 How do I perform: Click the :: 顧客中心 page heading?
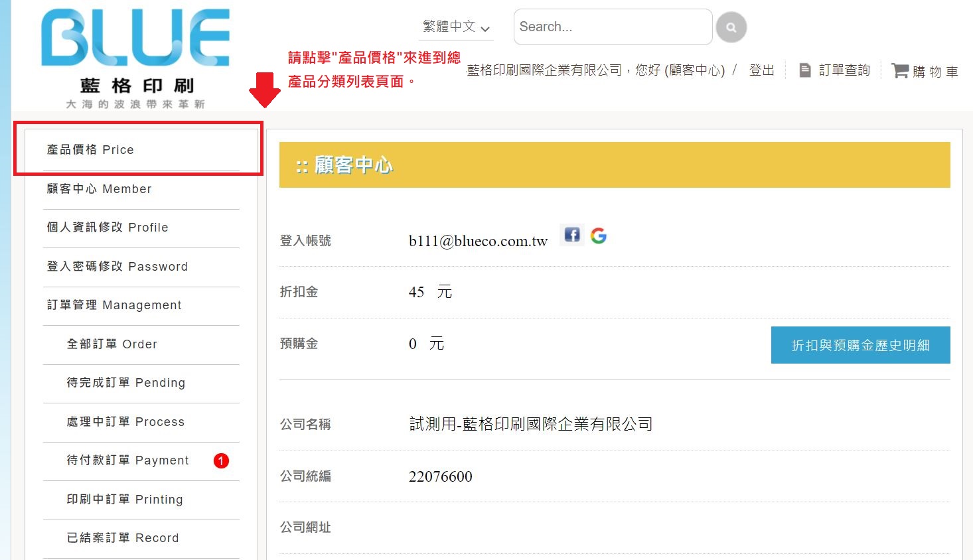[344, 165]
